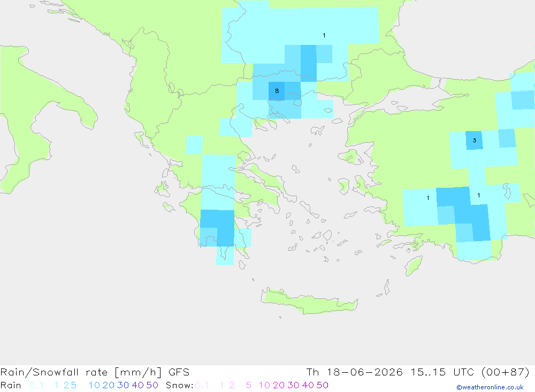Pick the rain legend value 50
Image resolution: width=535 pixels, height=392 pixels.
coord(152,385)
